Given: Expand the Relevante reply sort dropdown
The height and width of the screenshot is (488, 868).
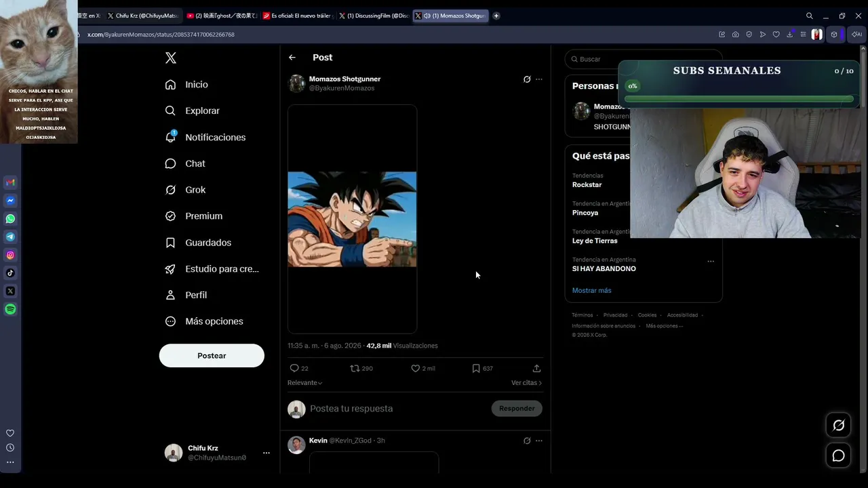Looking at the screenshot, I should tap(305, 383).
